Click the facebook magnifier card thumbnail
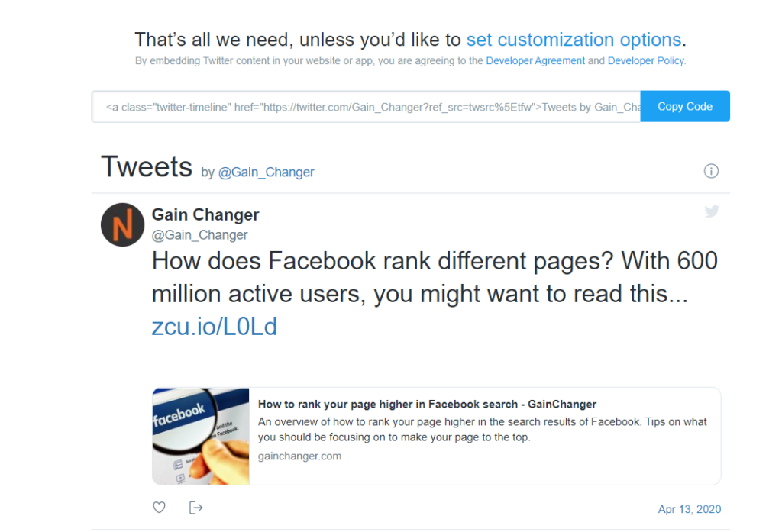The height and width of the screenshot is (532, 782). (201, 437)
